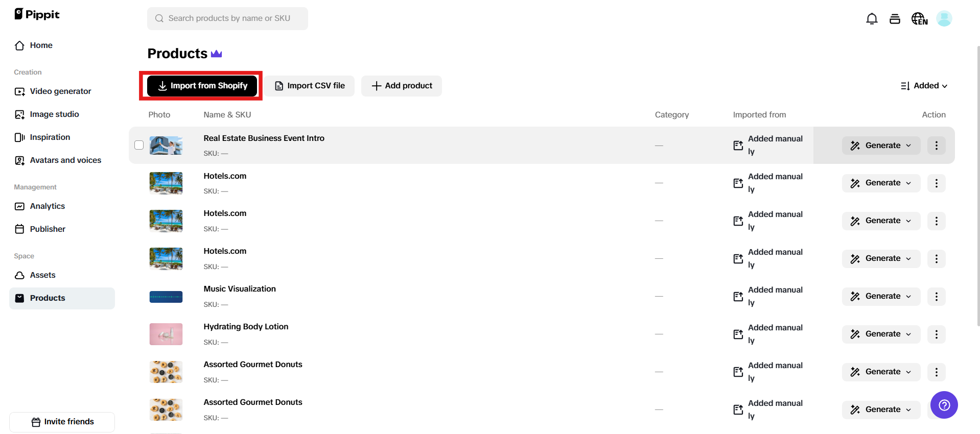The height and width of the screenshot is (434, 980).
Task: Open more options for Hydrating Body Lotion
Action: (x=936, y=334)
